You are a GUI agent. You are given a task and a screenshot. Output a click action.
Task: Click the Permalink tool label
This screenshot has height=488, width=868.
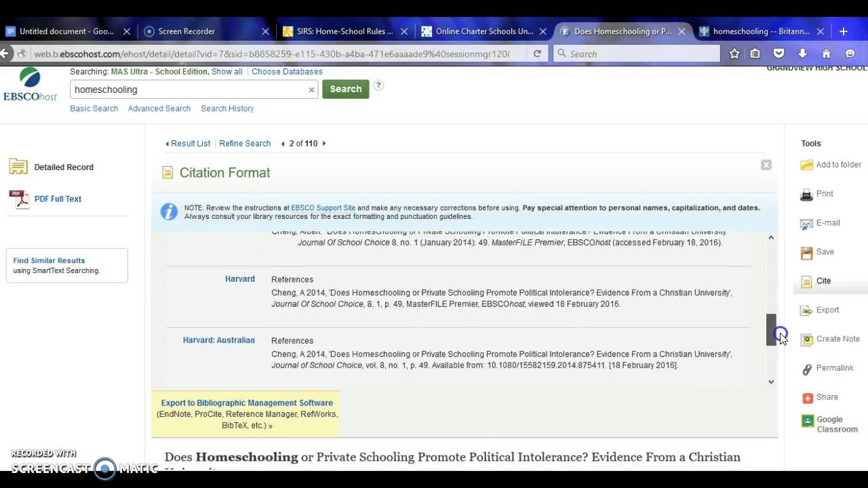click(x=835, y=368)
